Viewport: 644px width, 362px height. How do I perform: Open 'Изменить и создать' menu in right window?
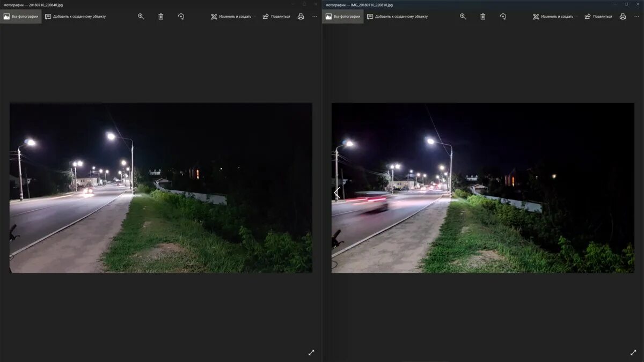(x=553, y=17)
